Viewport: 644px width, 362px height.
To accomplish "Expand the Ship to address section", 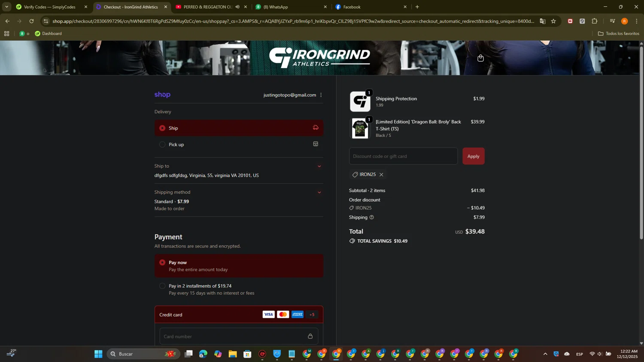I will point(319,166).
